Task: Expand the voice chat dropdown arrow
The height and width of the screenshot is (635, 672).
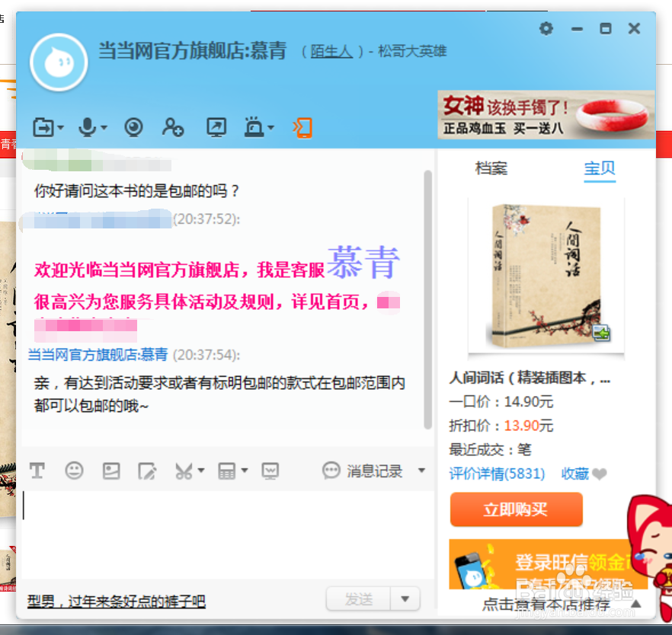Action: tap(104, 128)
